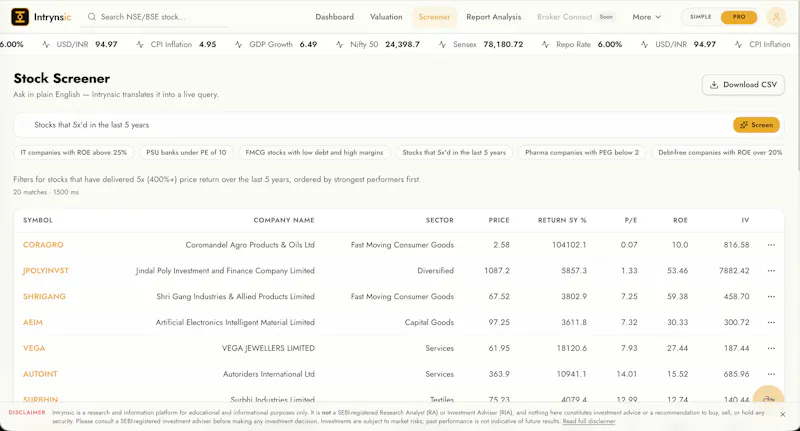Sort by the IV column header
Image resolution: width=800 pixels, height=431 pixels.
(x=745, y=220)
